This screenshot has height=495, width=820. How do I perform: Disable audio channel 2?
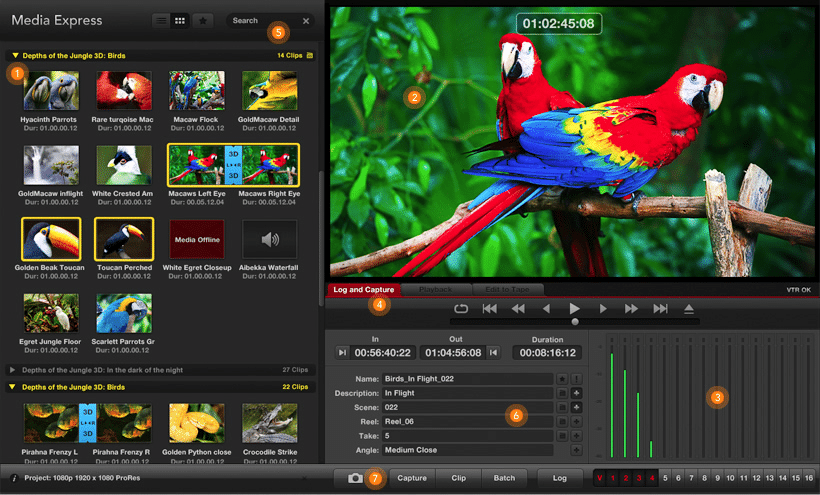click(x=626, y=478)
